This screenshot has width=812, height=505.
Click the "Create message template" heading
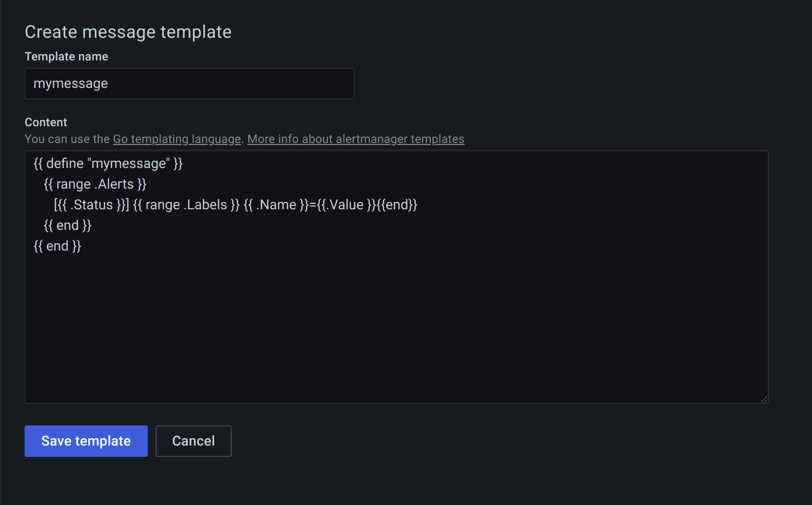pyautogui.click(x=128, y=31)
